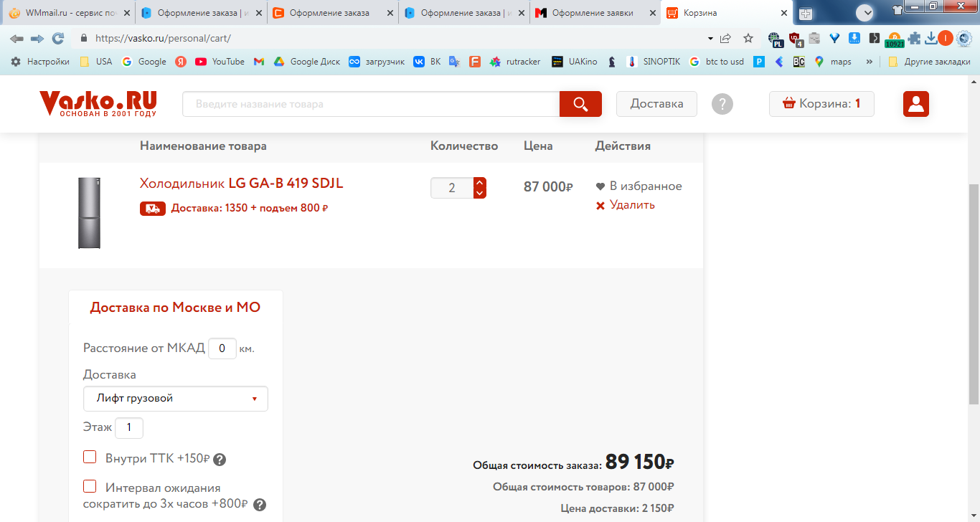Enable the Внутри ТТК +150₽ checkbox
Viewport: 980px width, 522px height.
tap(90, 457)
